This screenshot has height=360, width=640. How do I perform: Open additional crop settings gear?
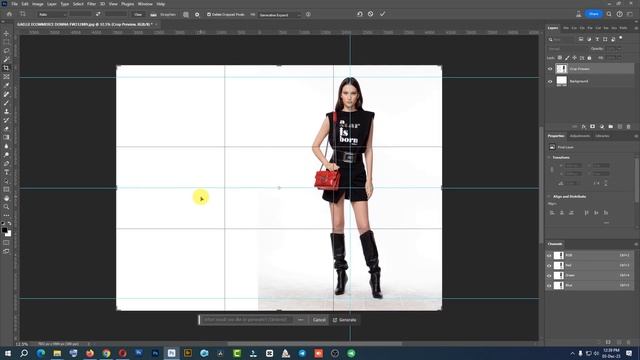pos(197,14)
